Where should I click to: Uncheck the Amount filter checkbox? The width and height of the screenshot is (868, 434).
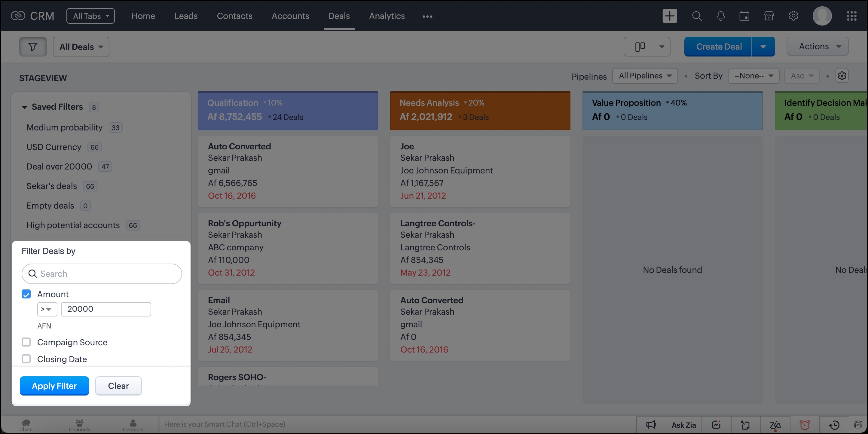tap(26, 294)
